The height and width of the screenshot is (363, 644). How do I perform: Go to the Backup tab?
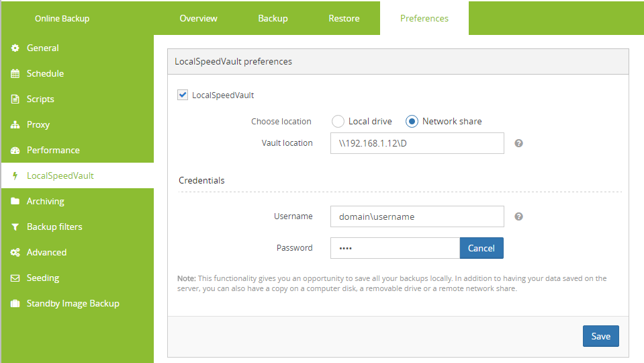[273, 18]
